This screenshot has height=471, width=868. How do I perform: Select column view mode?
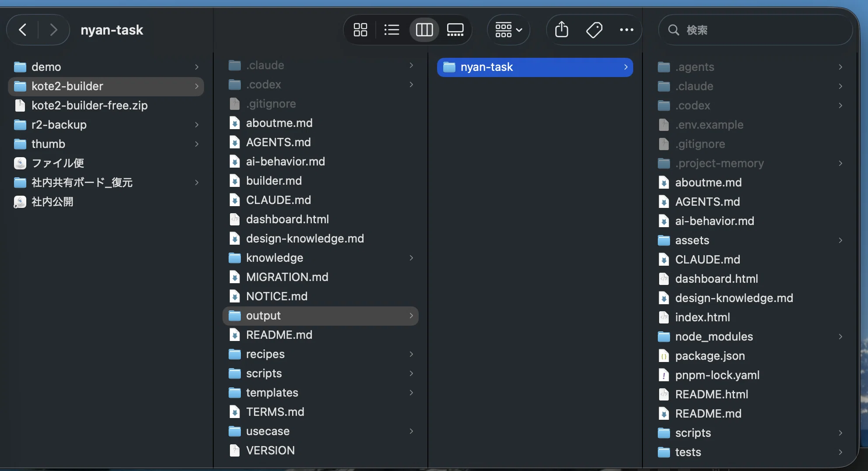424,30
